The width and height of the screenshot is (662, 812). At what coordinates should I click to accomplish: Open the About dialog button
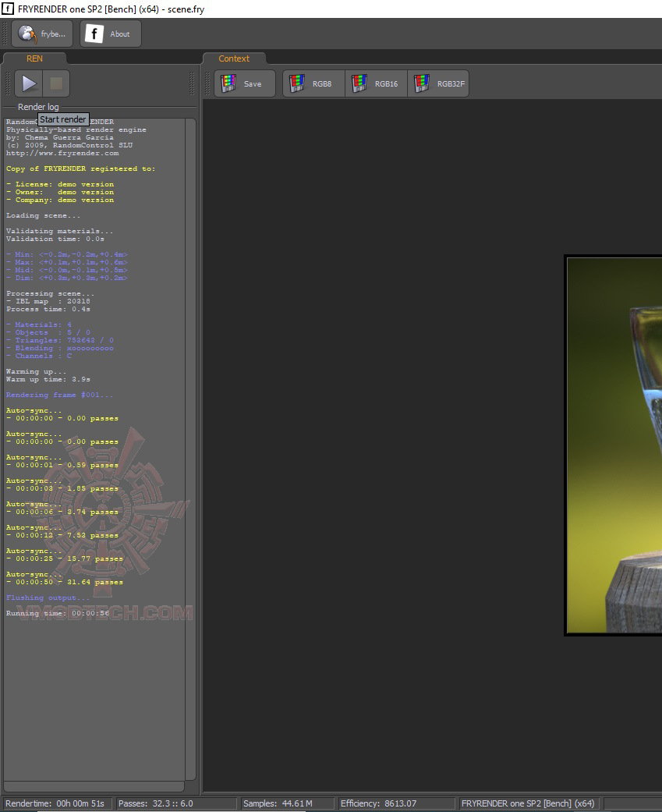(110, 34)
